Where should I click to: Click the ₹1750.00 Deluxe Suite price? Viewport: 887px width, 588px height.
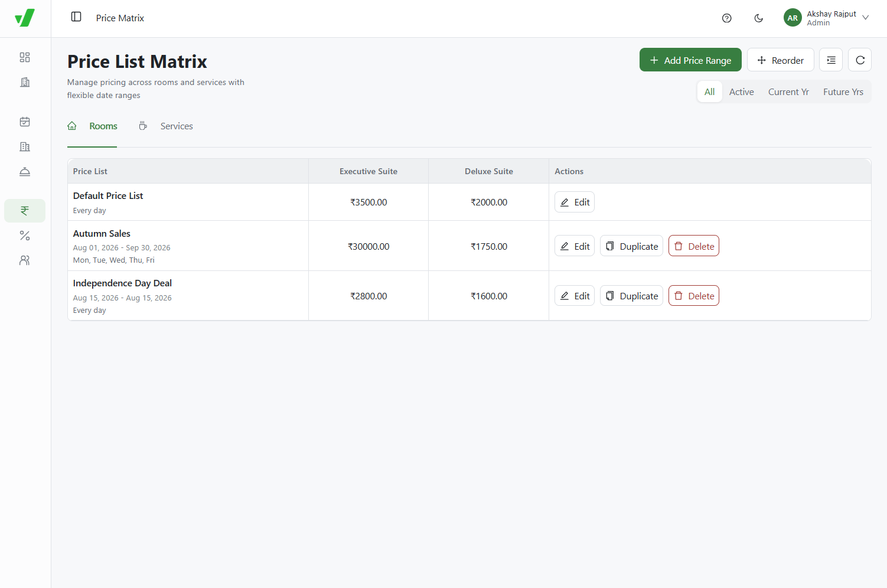489,246
